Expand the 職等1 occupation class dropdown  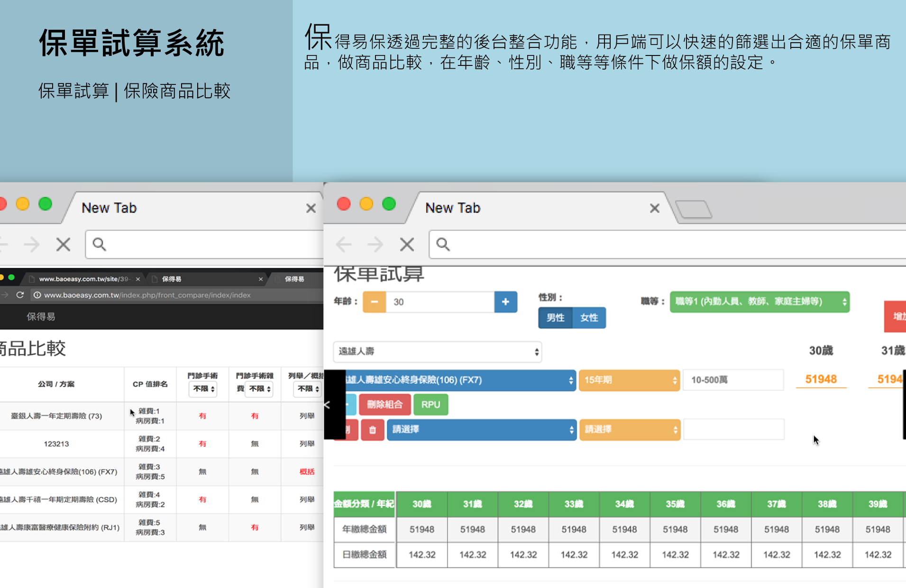click(x=759, y=302)
